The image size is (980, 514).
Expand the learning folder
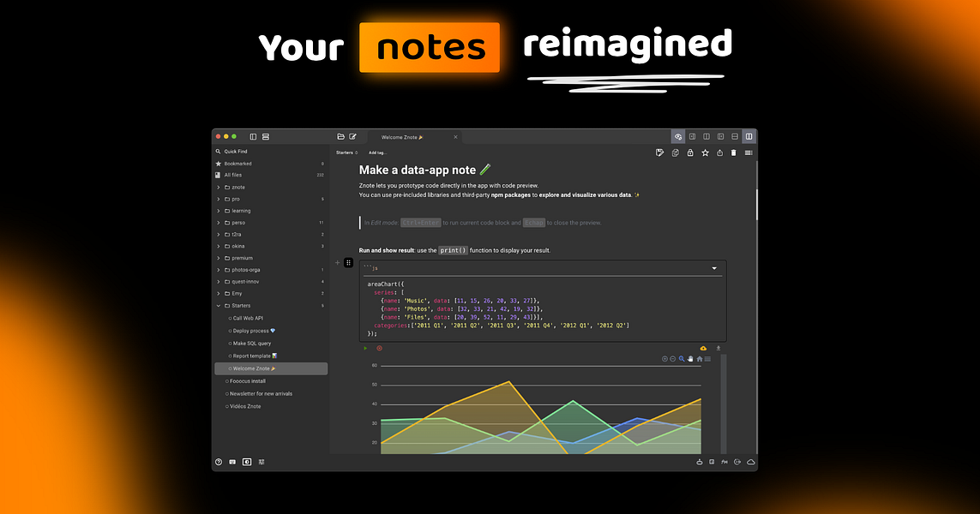219,211
